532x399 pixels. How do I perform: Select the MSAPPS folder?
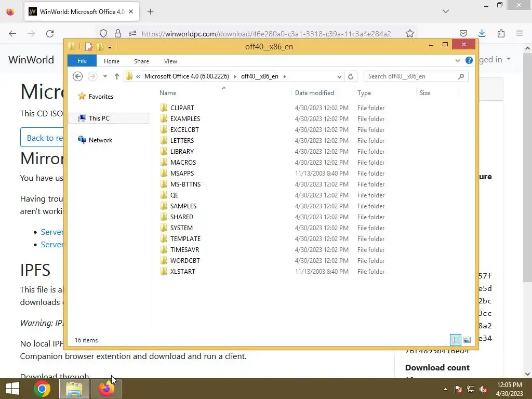[182, 173]
